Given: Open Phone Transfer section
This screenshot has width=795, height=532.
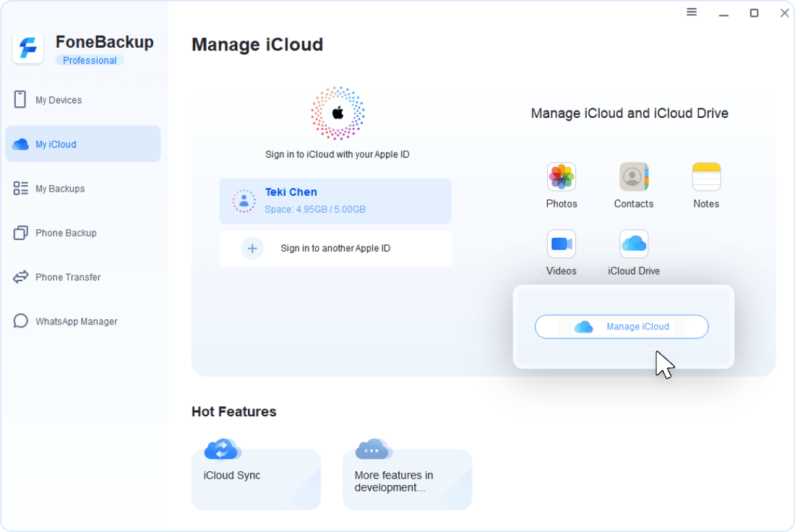Looking at the screenshot, I should click(67, 277).
